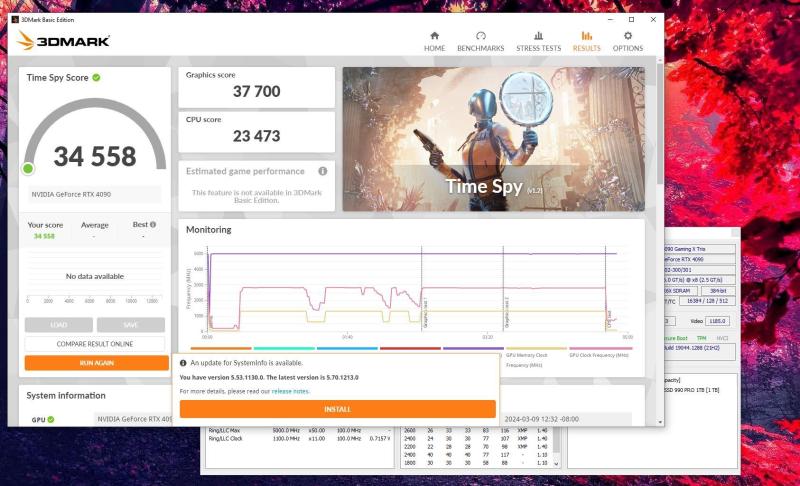Click Compare Result Online button
This screenshot has width=800, height=486.
pos(95,344)
